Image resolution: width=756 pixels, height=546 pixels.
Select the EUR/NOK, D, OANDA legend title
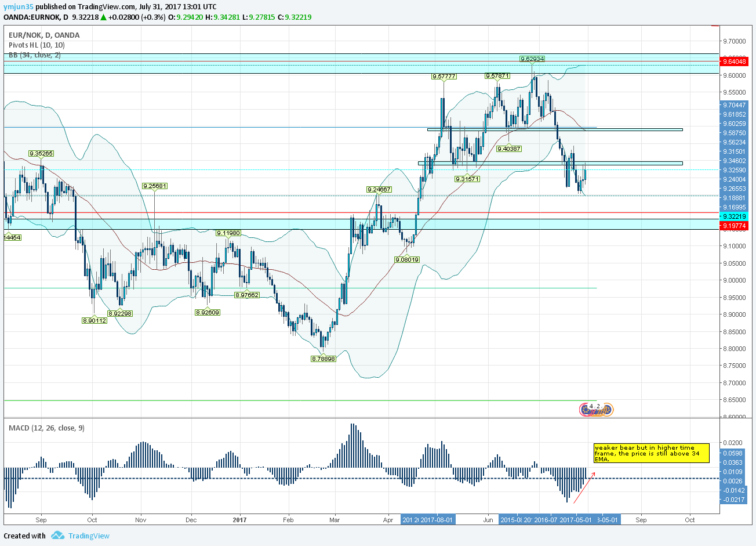(44, 35)
